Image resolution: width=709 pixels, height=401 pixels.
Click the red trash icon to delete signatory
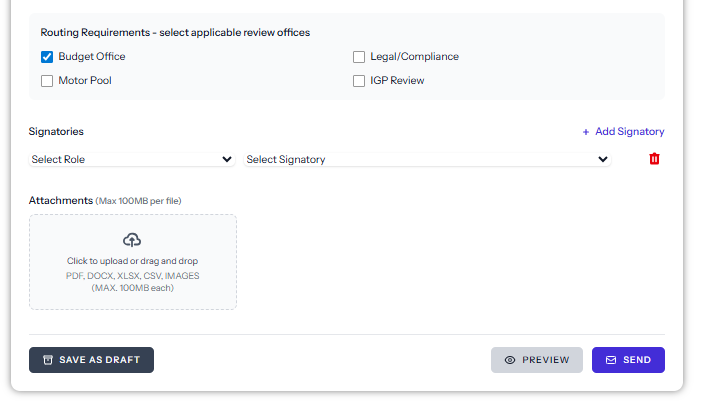coord(655,159)
